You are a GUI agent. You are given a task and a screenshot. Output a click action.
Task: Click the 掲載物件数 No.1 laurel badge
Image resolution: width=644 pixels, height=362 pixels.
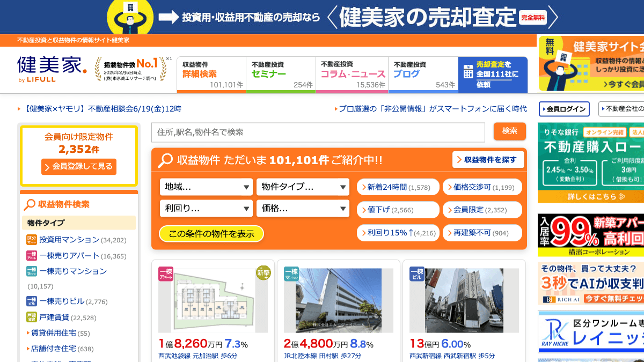click(133, 69)
